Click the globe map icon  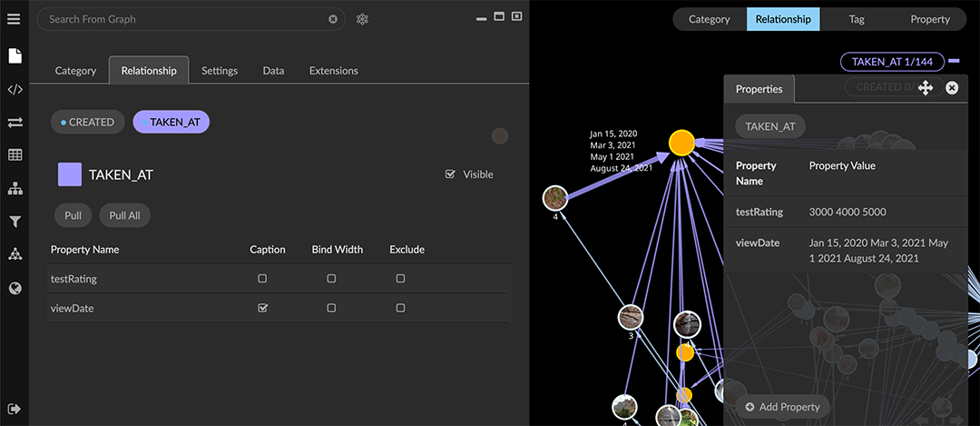coord(15,288)
